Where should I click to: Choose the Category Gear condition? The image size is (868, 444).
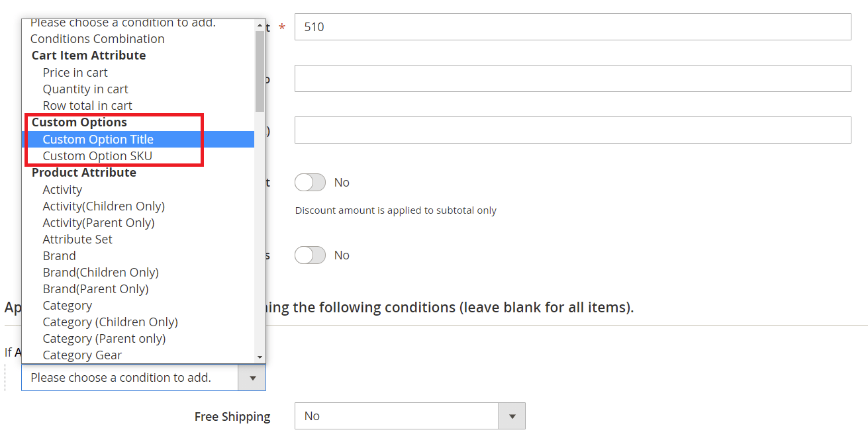pos(82,355)
